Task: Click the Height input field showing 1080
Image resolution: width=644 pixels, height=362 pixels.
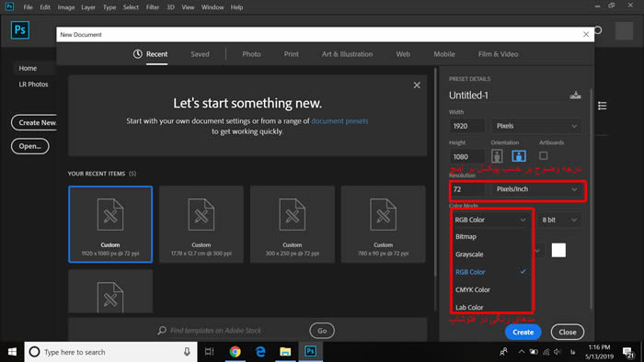Action: click(467, 156)
